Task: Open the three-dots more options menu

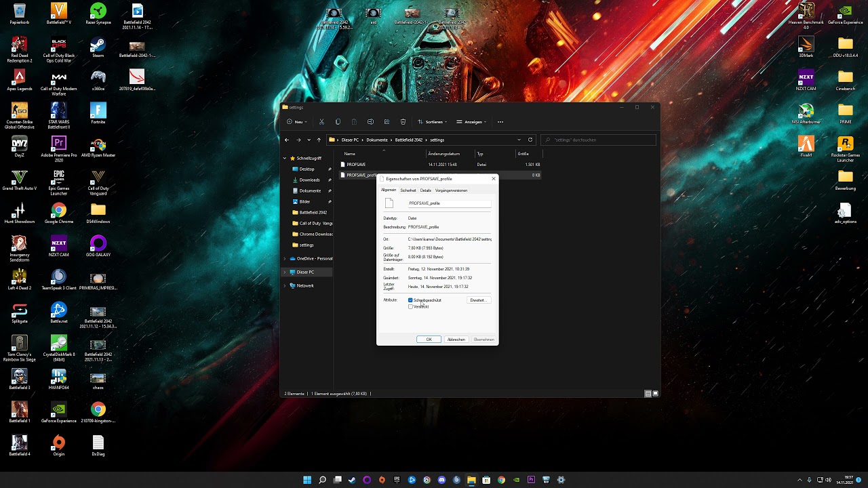Action: (x=500, y=122)
